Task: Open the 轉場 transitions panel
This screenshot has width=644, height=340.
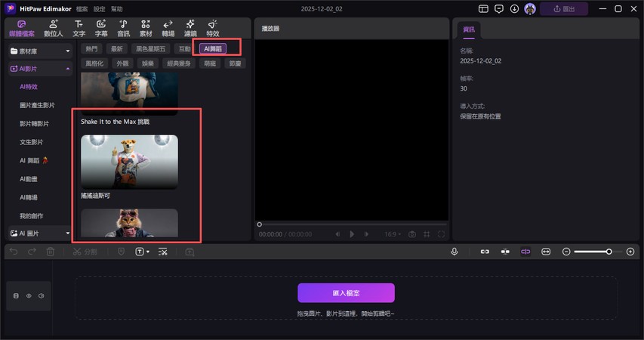Action: point(168,29)
